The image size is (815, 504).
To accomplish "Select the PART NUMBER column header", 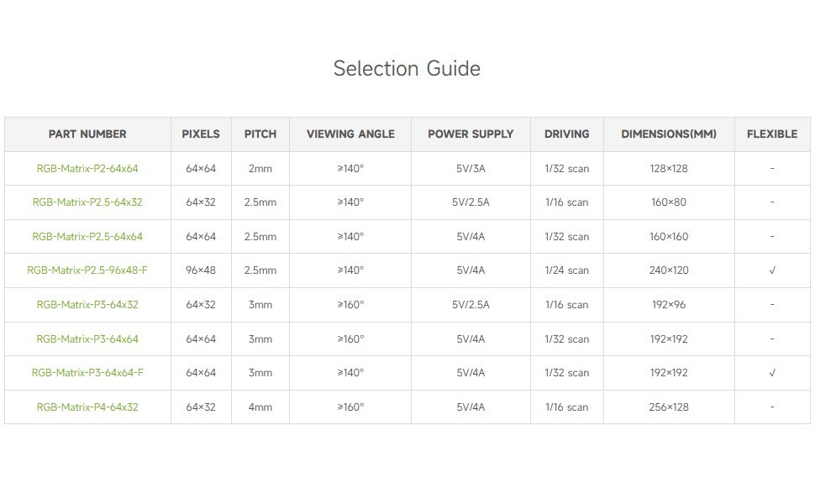I will [x=87, y=134].
